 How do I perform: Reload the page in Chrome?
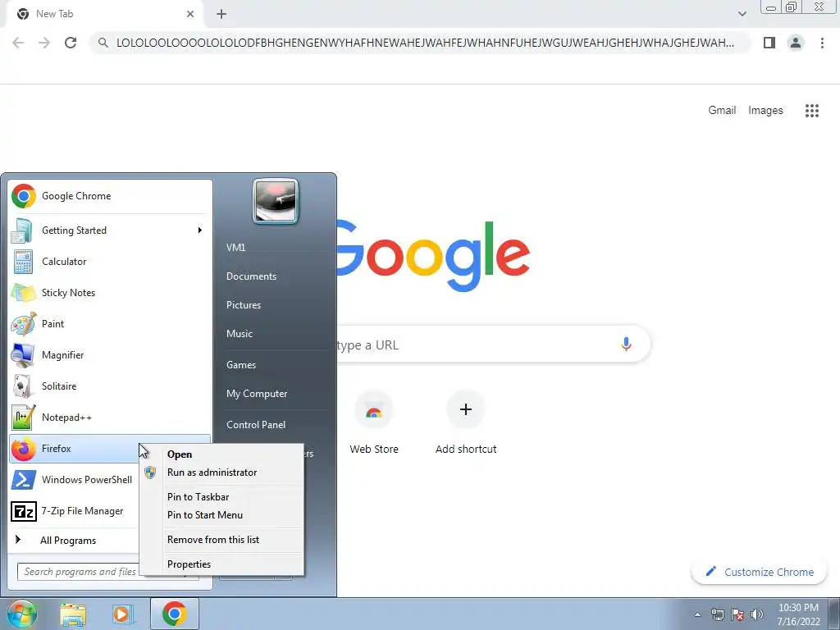(71, 43)
